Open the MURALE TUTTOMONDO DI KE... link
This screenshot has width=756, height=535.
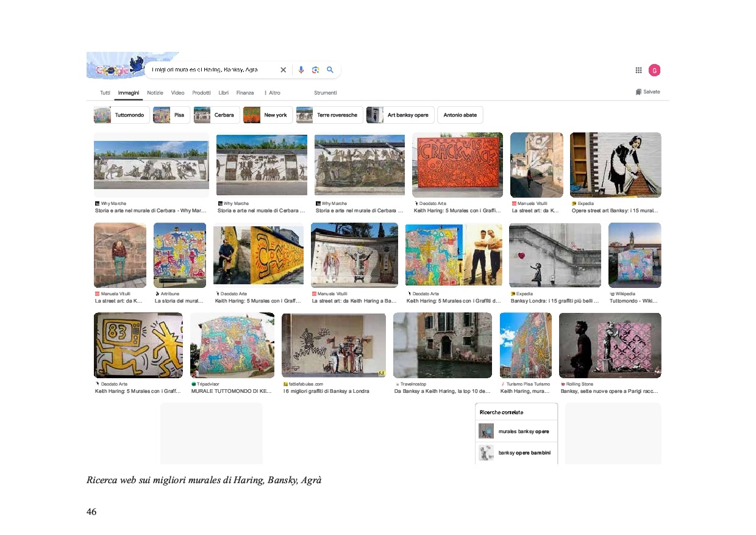232,391
